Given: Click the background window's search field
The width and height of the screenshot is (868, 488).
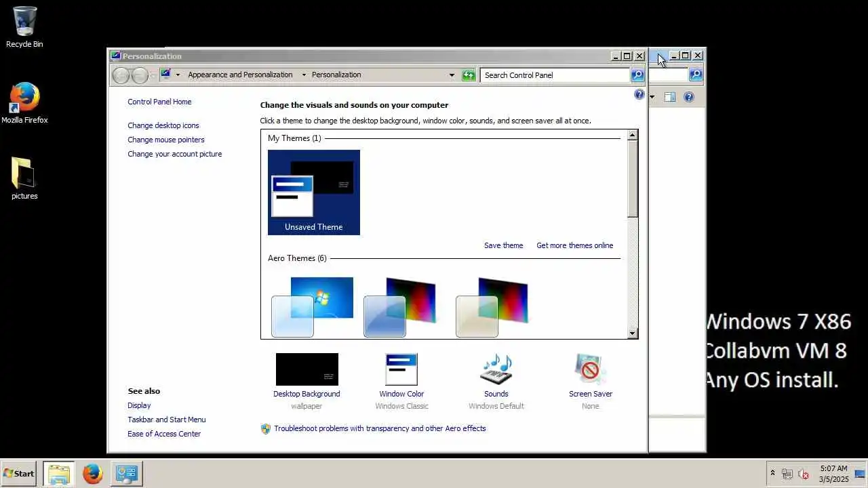Looking at the screenshot, I should 669,75.
